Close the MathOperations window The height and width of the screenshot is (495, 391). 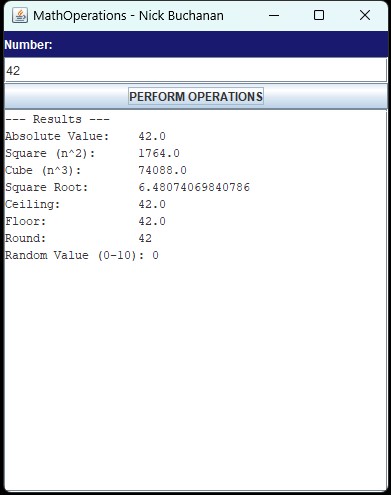(x=365, y=15)
